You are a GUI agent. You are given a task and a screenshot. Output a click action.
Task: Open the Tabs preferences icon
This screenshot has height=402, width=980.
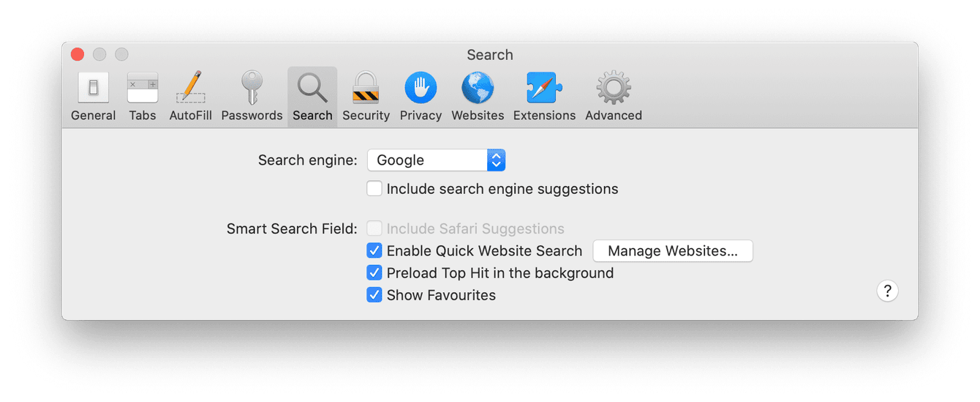point(143,89)
